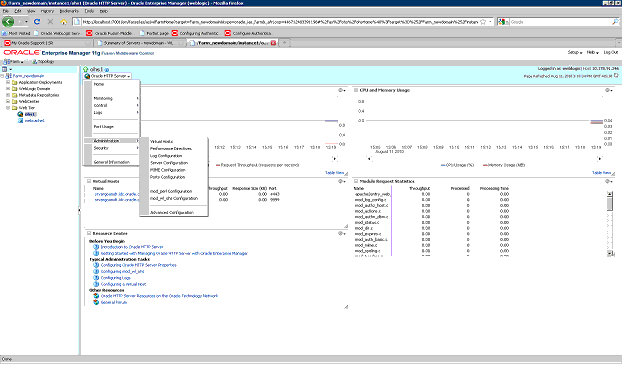Click the Topology icon

point(35,62)
